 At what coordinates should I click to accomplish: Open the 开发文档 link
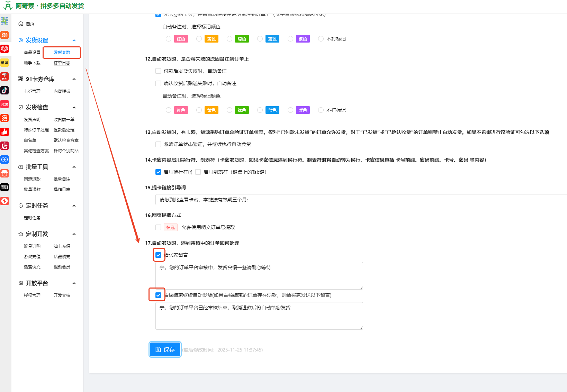62,295
